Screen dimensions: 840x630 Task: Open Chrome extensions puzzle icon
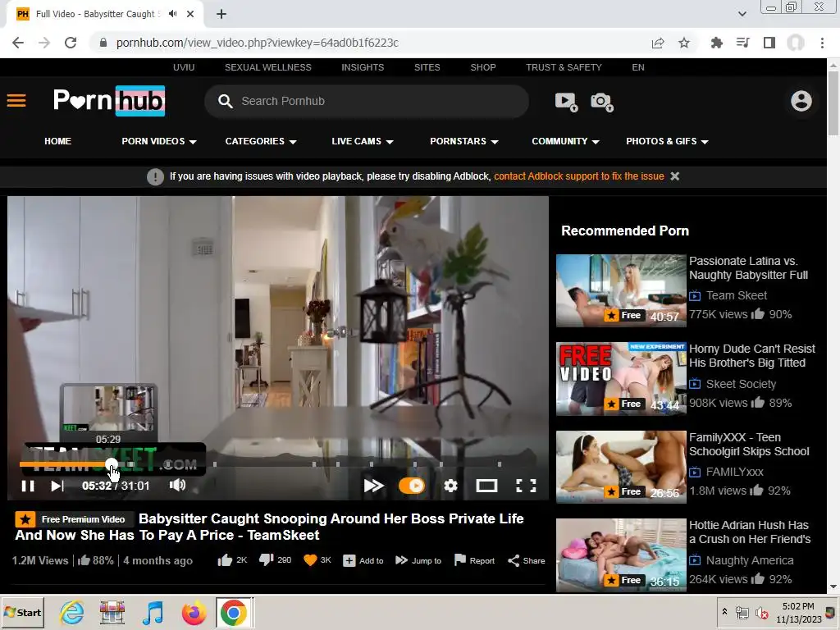[x=716, y=43]
